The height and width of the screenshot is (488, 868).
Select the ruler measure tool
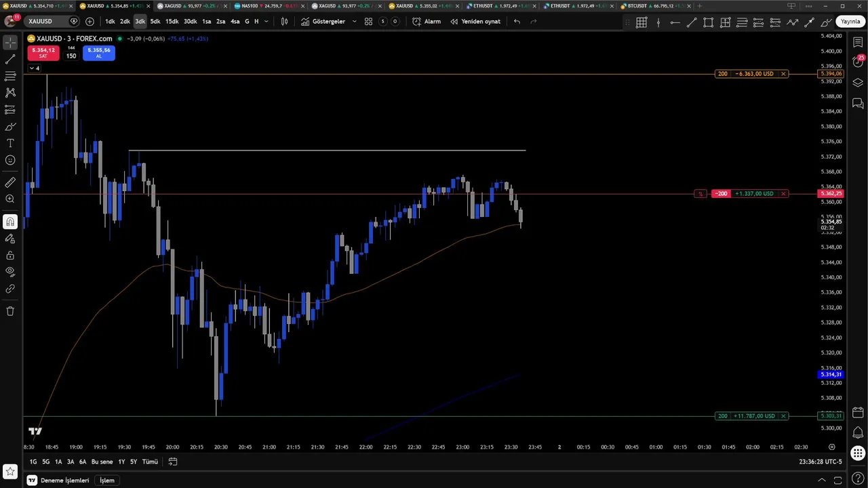(10, 182)
